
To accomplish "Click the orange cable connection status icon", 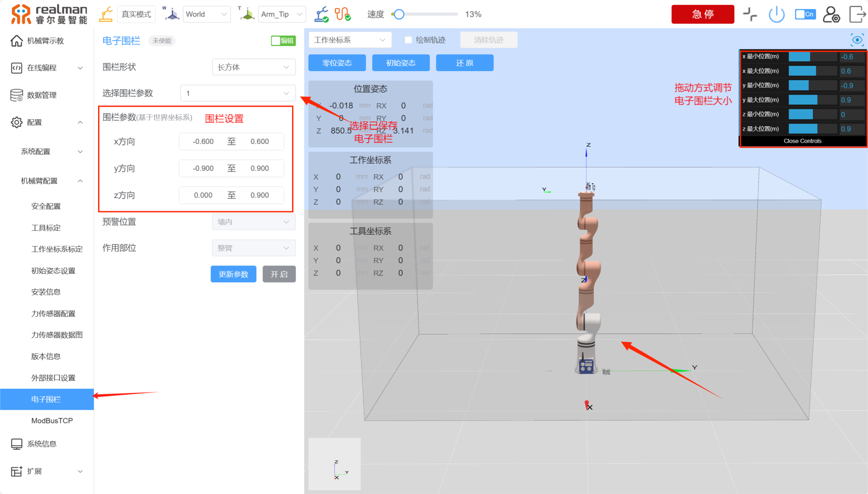I will [x=342, y=14].
